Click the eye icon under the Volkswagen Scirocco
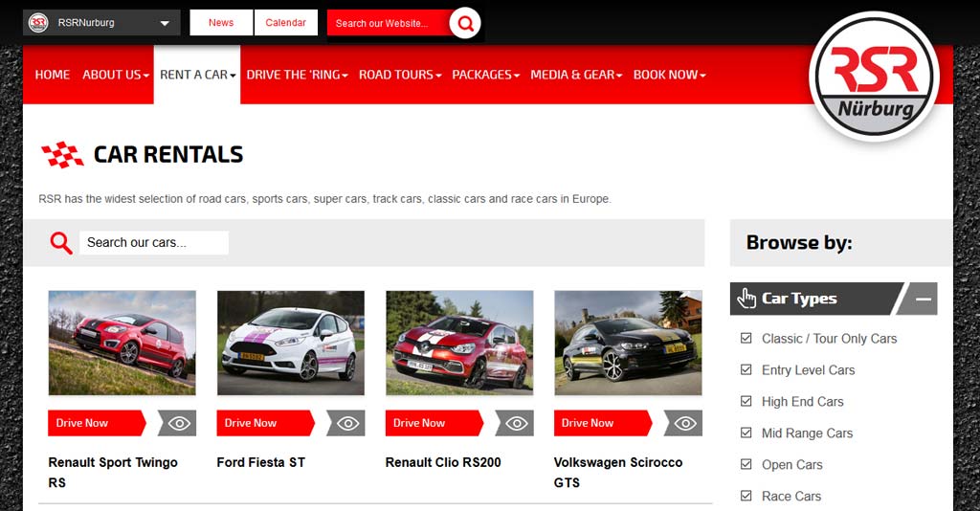Viewport: 980px width, 511px height. [x=683, y=423]
